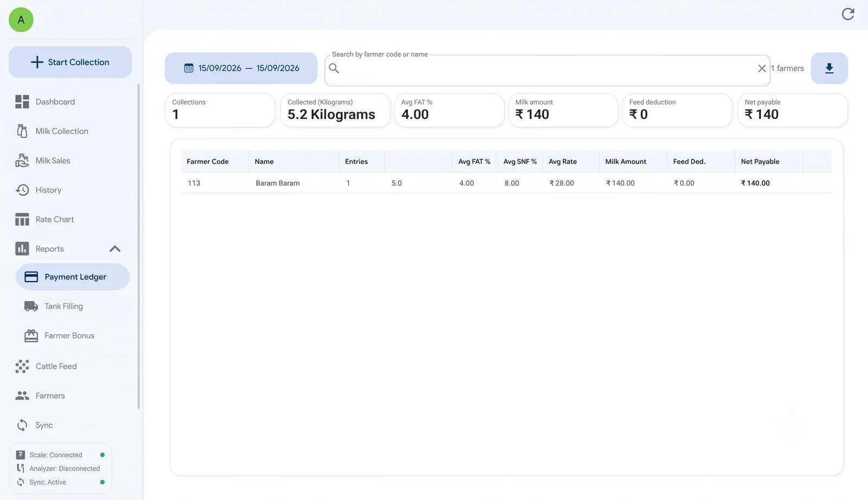Image resolution: width=868 pixels, height=500 pixels.
Task: Click the Sync: Active status
Action: click(60, 482)
